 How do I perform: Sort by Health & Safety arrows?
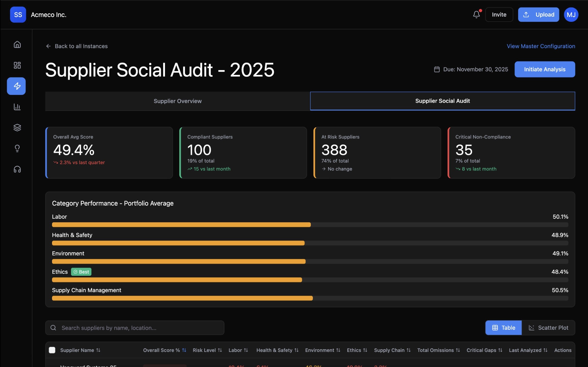296,350
